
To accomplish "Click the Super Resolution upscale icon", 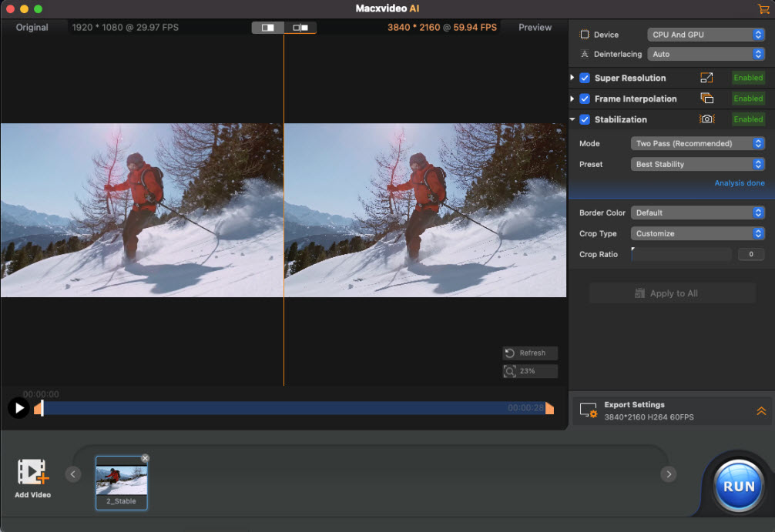I will pyautogui.click(x=706, y=78).
